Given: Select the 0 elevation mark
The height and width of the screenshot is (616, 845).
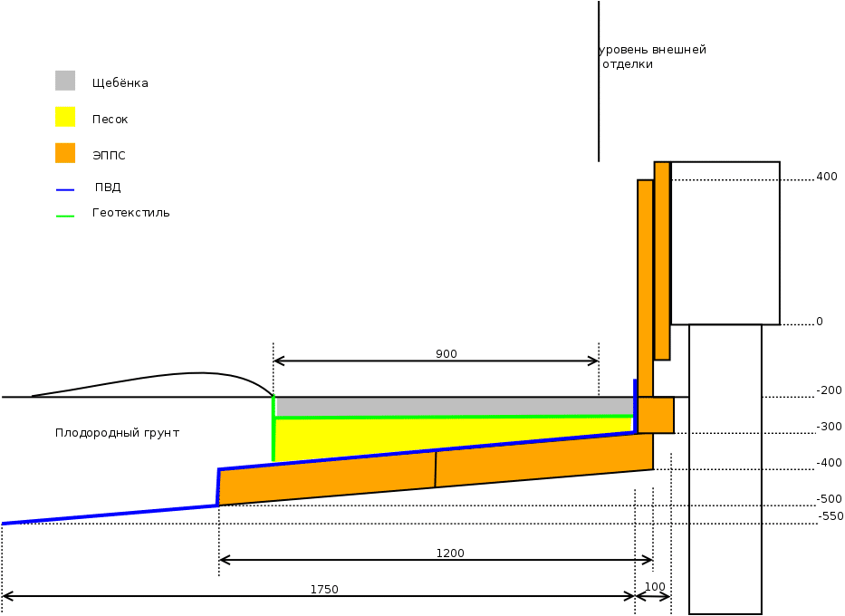Looking at the screenshot, I should tap(820, 322).
